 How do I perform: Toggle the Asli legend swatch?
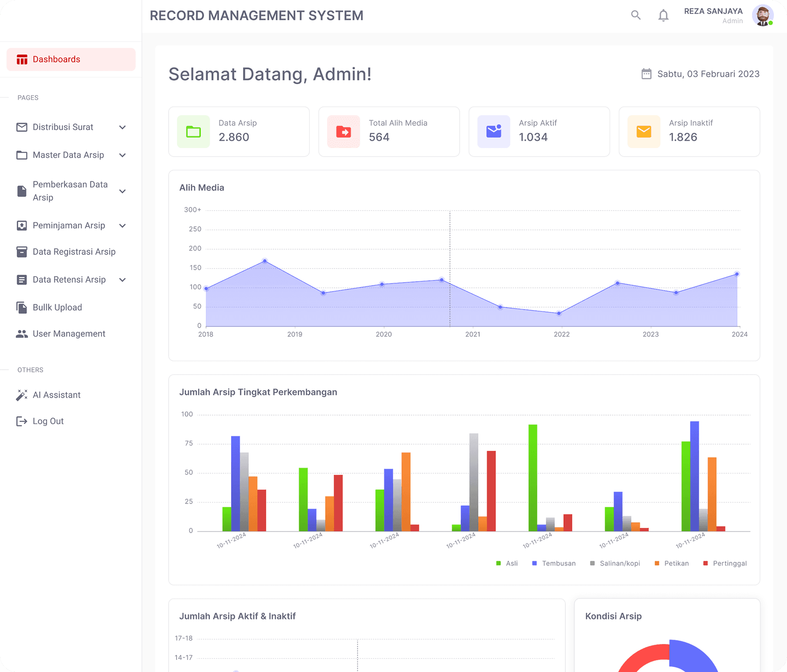click(498, 563)
